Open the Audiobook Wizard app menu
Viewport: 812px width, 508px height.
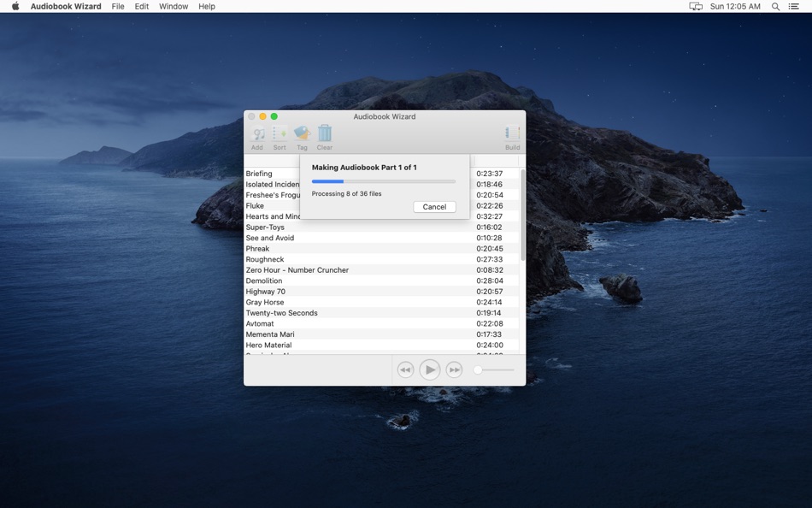(66, 6)
